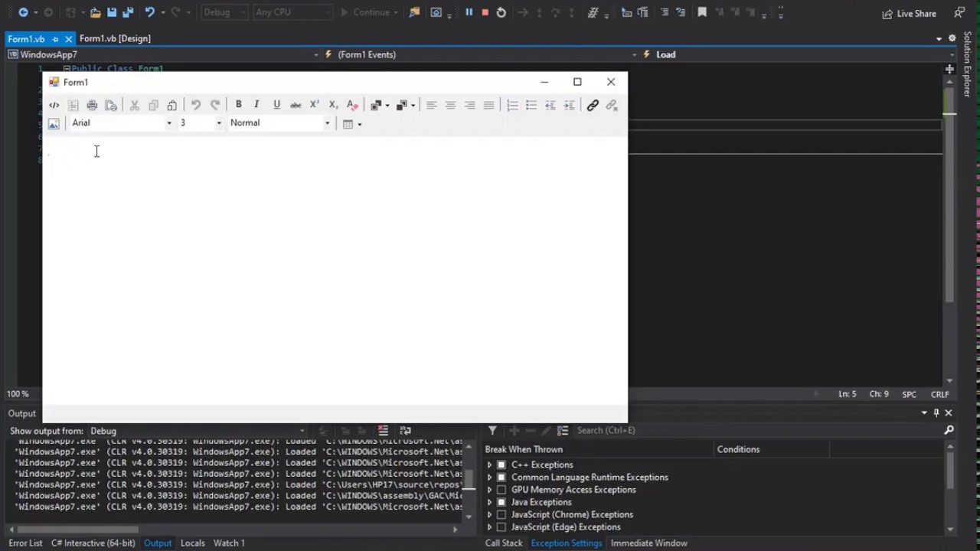Viewport: 980px width, 551px height.
Task: Insert bulleted list in Form1 editor
Action: click(x=531, y=105)
